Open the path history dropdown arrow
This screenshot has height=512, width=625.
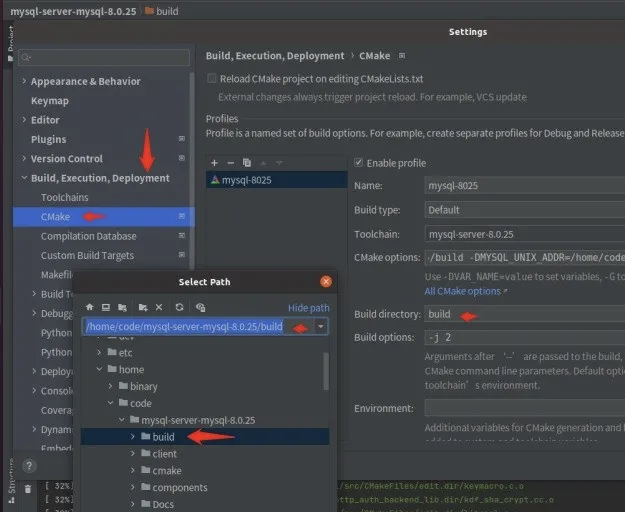320,326
